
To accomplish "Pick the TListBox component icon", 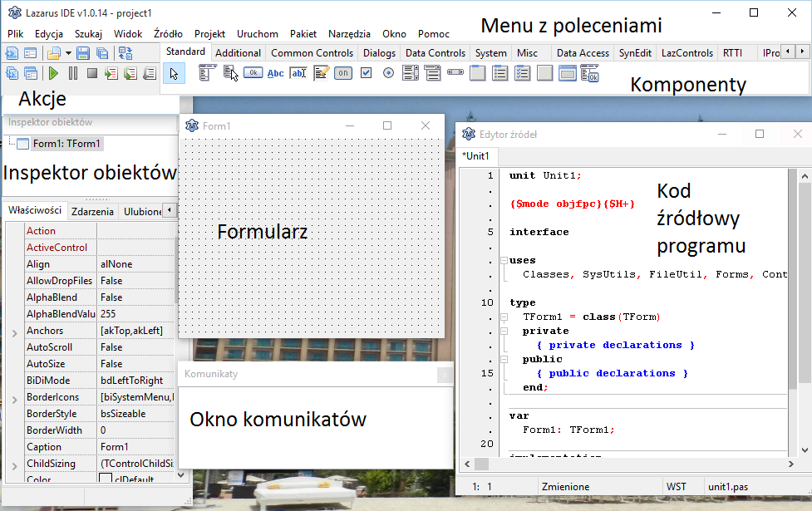I will coord(411,73).
